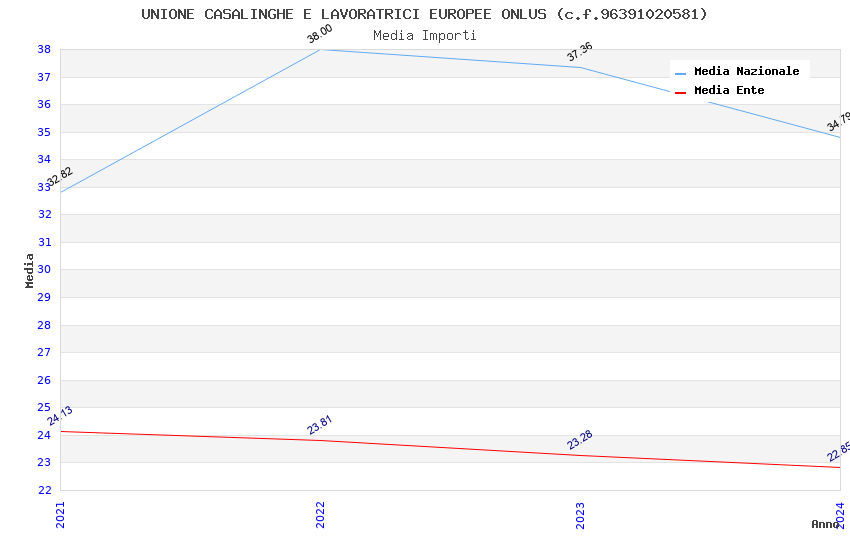Click the 38.00 data label
Viewport: 850px width, 550px height.
point(320,34)
